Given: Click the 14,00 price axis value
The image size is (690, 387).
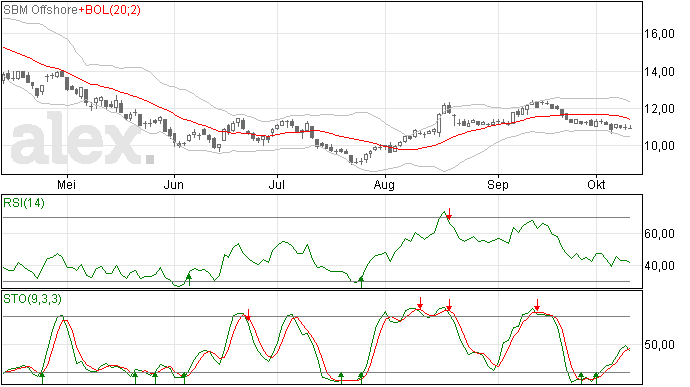Looking at the screenshot, I should pyautogui.click(x=659, y=71).
